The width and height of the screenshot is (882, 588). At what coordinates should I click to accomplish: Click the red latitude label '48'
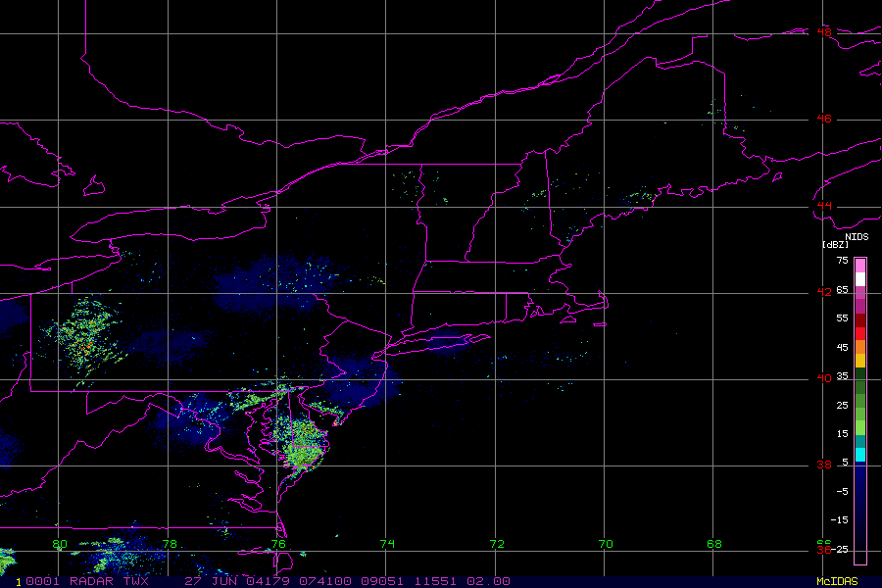coord(824,32)
